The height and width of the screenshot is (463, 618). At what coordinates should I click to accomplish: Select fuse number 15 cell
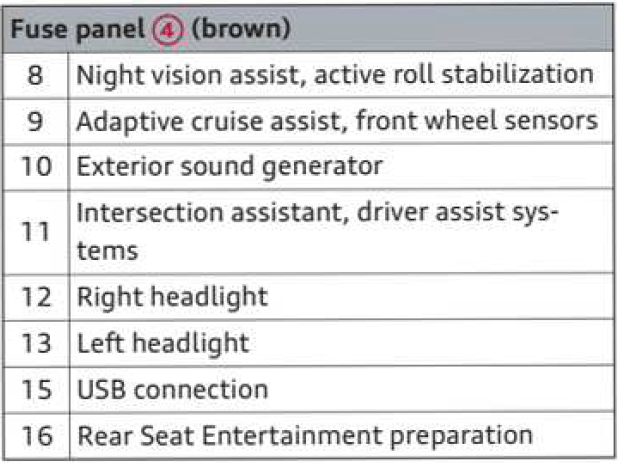(35, 390)
